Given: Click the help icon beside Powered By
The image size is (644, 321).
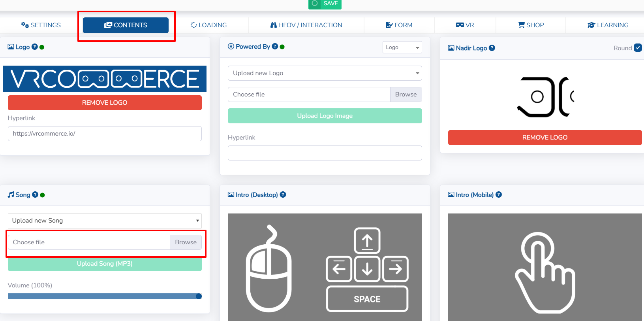Looking at the screenshot, I should [275, 46].
